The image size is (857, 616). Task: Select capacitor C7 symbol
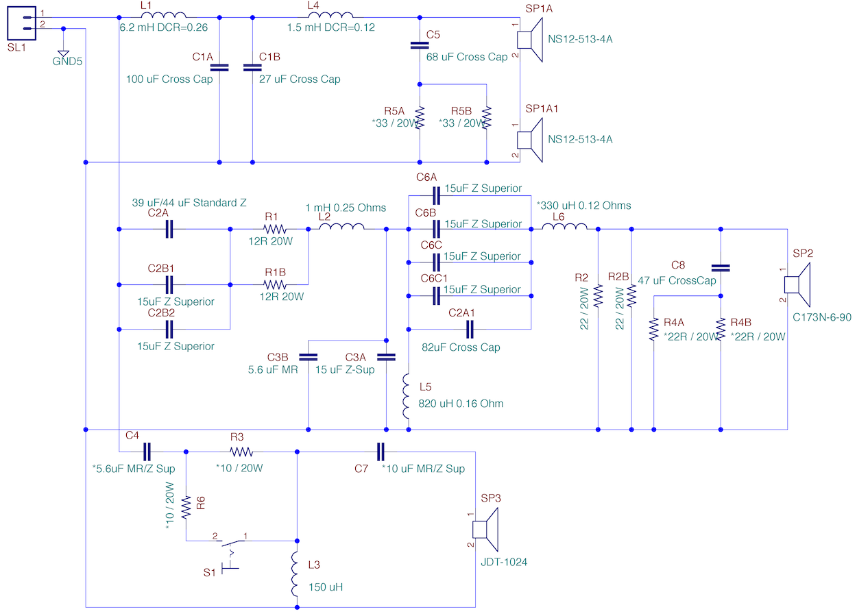[x=381, y=452]
